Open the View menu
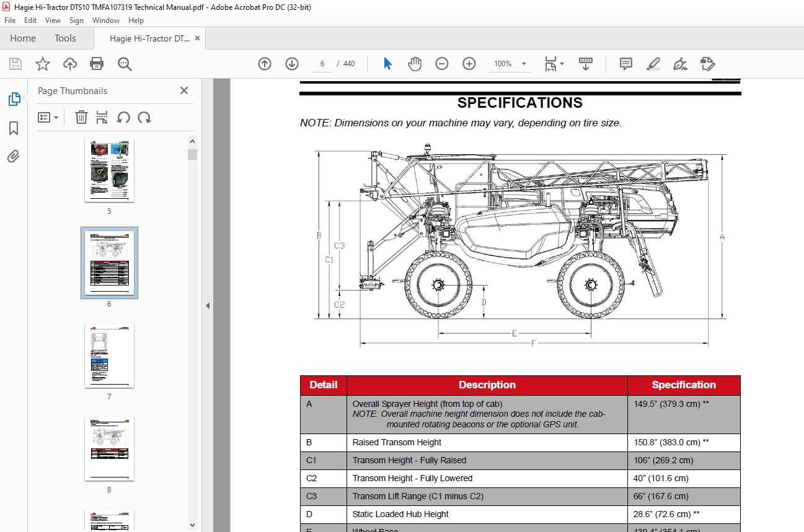The image size is (804, 532). pyautogui.click(x=53, y=20)
